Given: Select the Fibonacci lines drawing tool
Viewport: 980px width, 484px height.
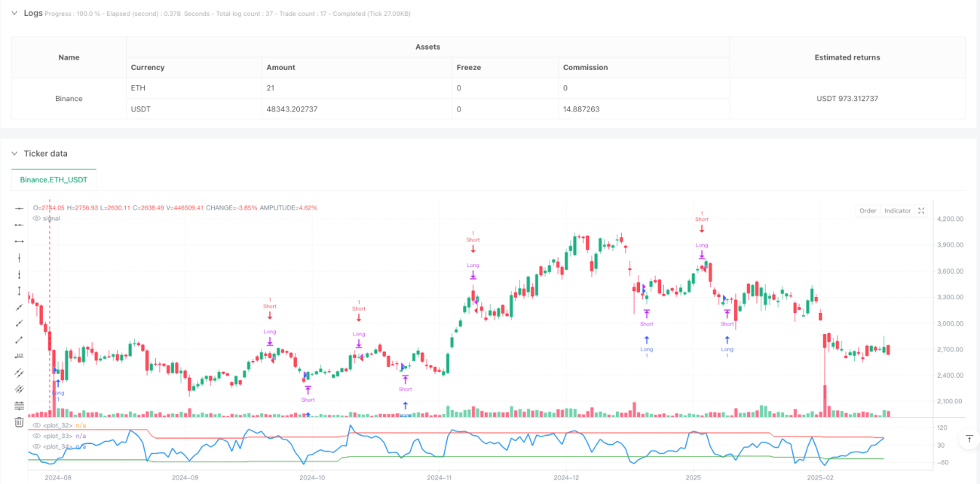Looking at the screenshot, I should coord(19,406).
